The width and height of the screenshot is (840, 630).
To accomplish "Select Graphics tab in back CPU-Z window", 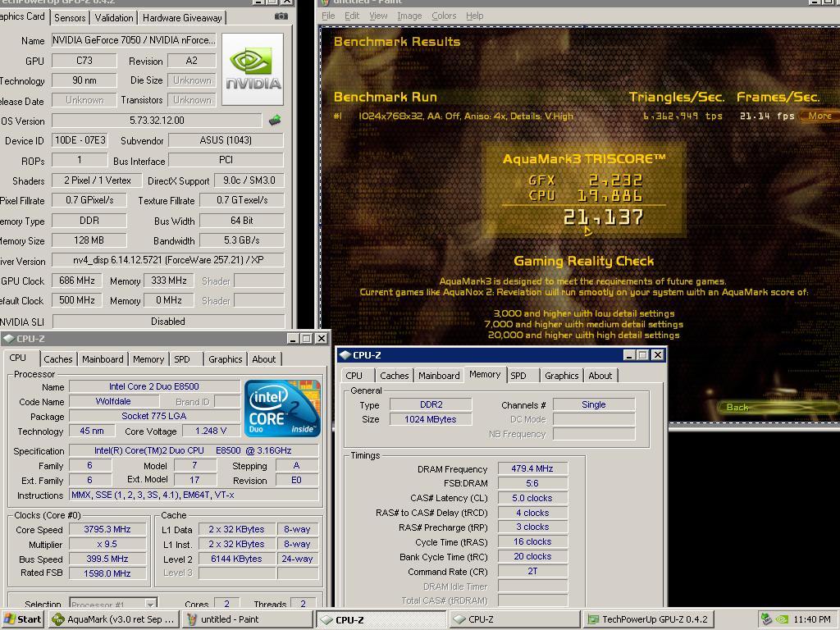I will point(225,359).
